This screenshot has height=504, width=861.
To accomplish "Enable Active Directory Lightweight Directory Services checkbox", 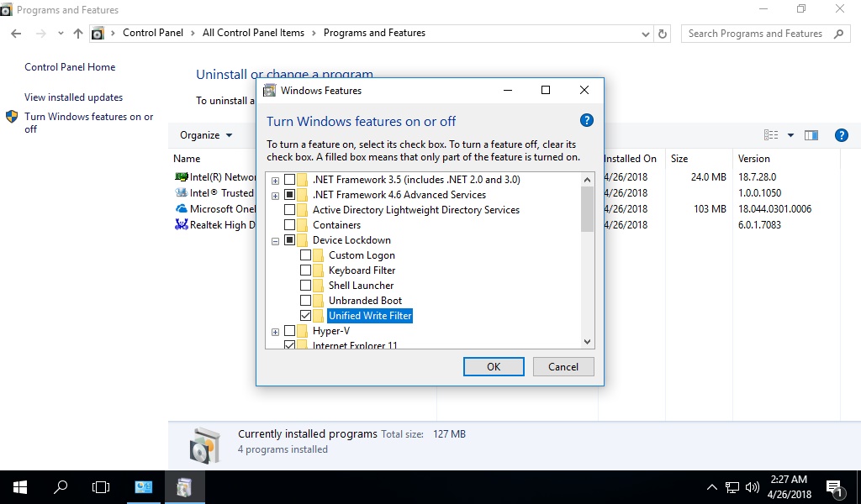I will click(x=289, y=210).
